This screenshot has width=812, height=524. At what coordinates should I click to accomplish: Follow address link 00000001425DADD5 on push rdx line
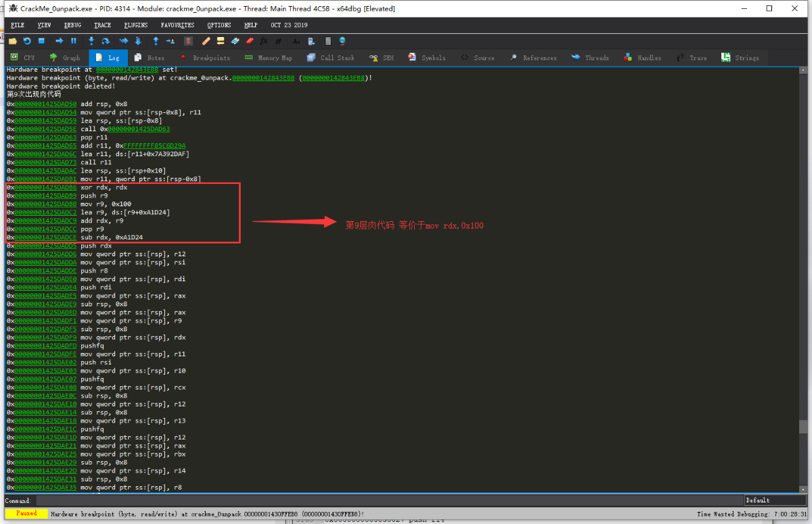(45, 245)
